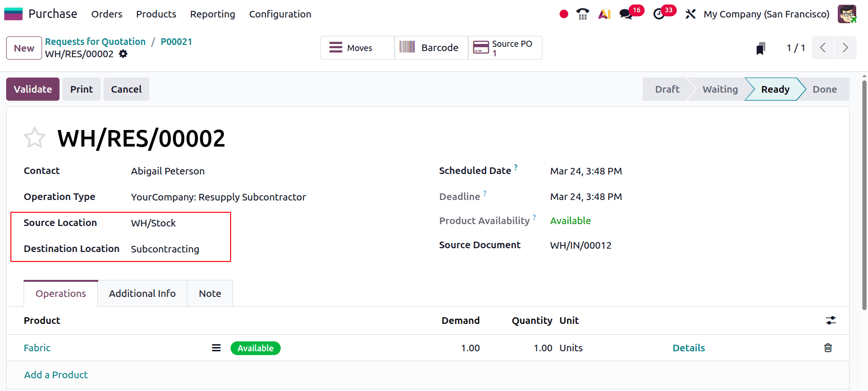Click the green Available badge on Fabric

click(x=256, y=348)
